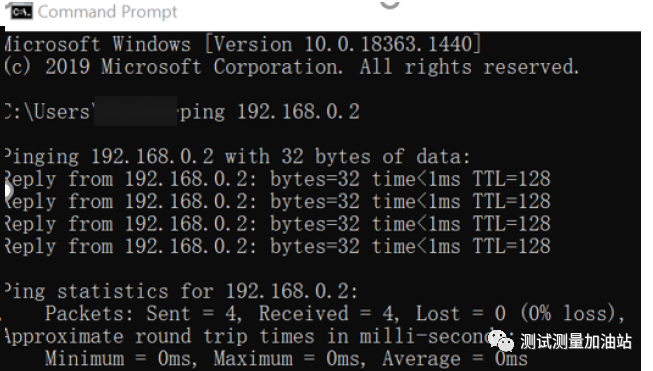Click the 测试测量加油站 watermark text
653x371 pixels.
pos(576,342)
